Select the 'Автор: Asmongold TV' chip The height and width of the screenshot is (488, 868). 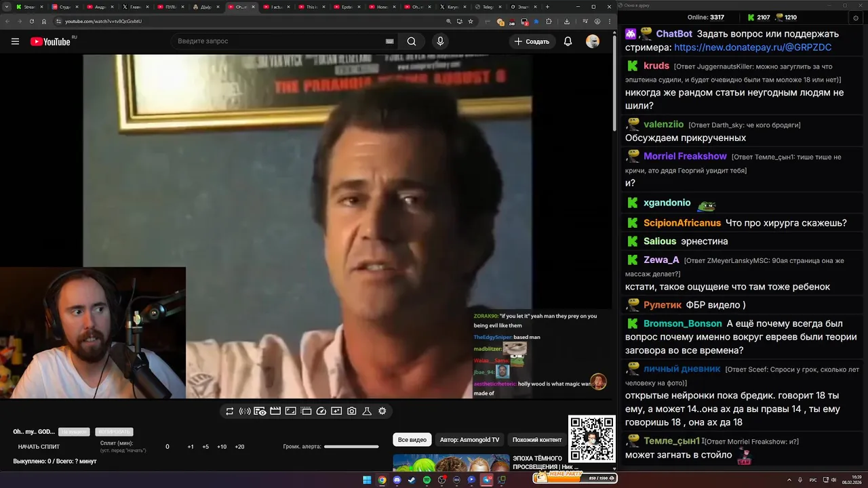[469, 440]
